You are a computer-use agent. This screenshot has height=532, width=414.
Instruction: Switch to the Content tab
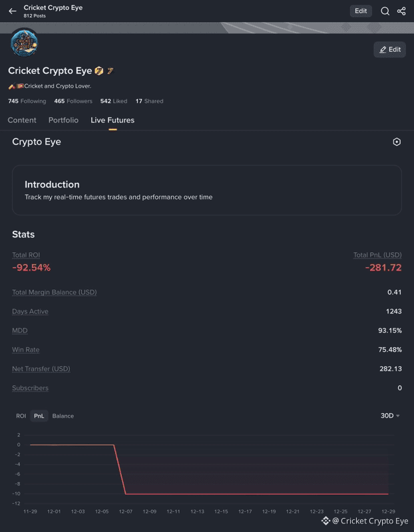[x=22, y=120]
